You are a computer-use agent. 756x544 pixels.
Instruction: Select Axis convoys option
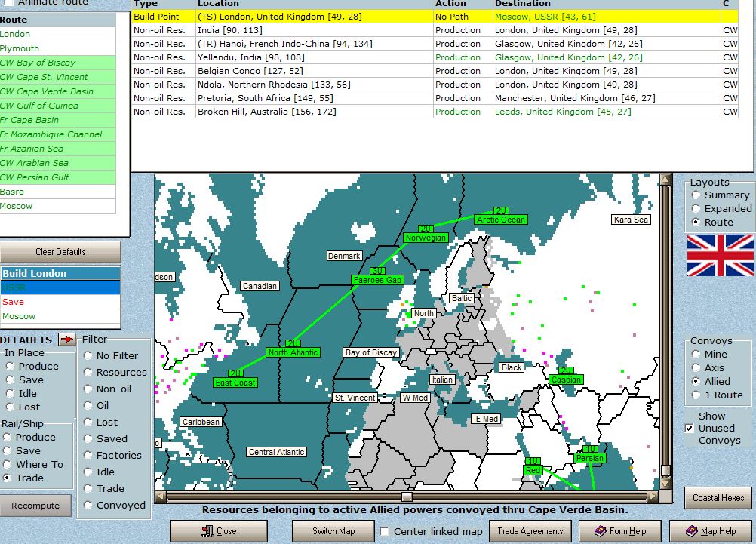(696, 368)
